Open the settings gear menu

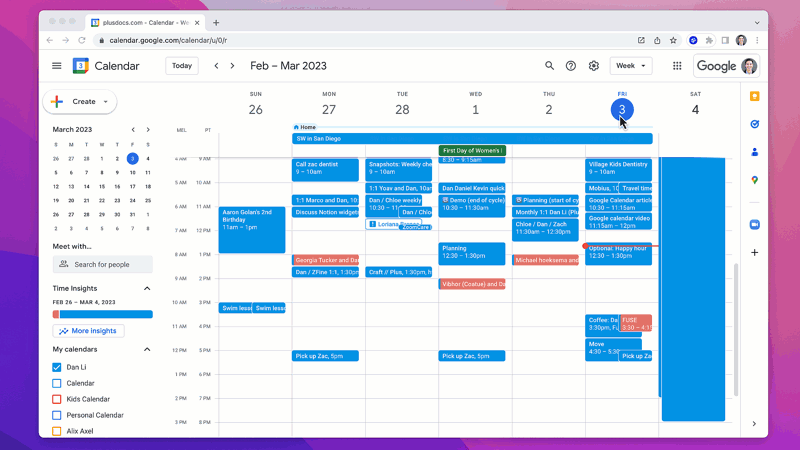click(x=593, y=66)
